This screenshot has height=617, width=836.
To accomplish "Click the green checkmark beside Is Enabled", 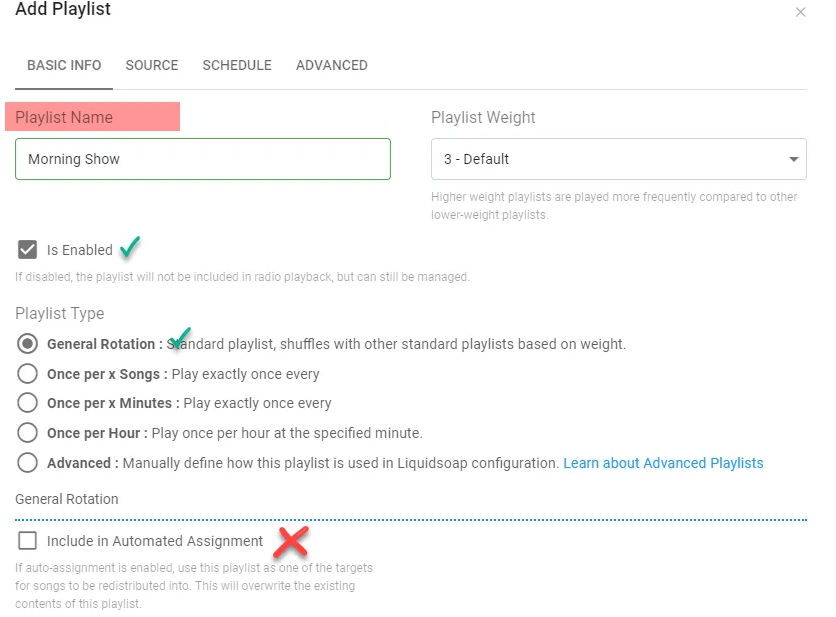I will [130, 247].
